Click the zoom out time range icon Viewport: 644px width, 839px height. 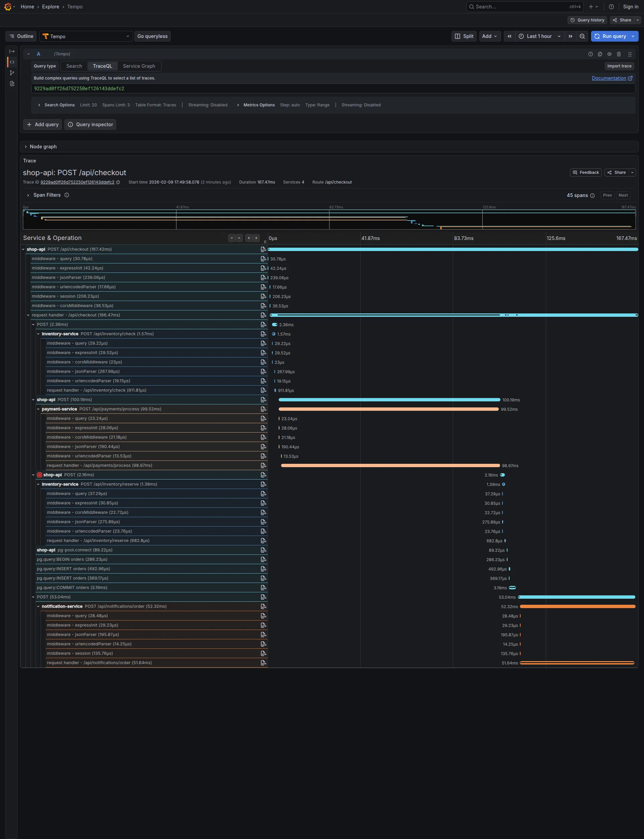tap(582, 36)
